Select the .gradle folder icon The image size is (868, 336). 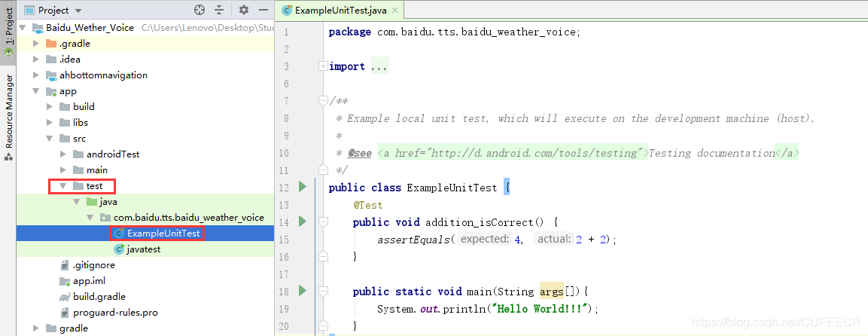[51, 44]
